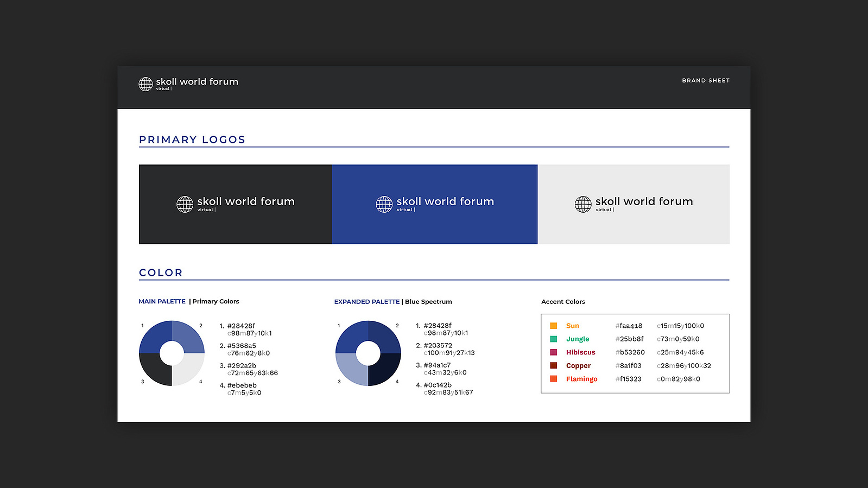Screen dimensions: 868x488
Task: Click the skoll world forum wordmark in header
Action: click(x=197, y=81)
